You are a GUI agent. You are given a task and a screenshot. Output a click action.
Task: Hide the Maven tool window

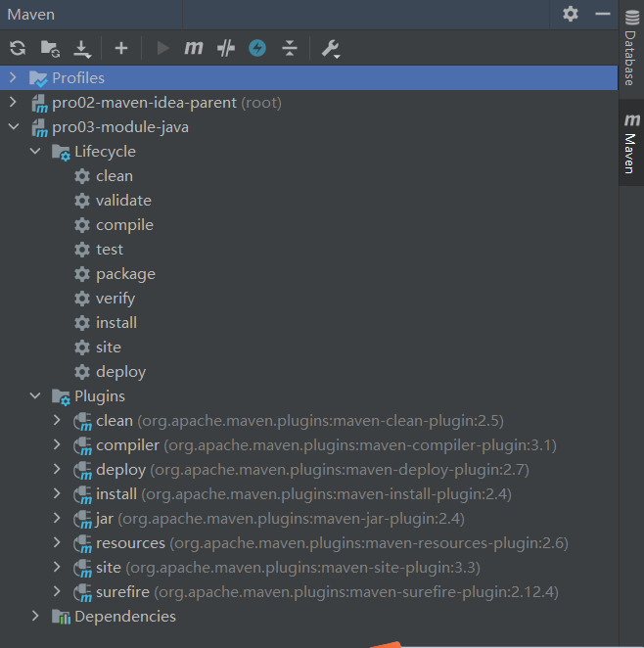[603, 14]
